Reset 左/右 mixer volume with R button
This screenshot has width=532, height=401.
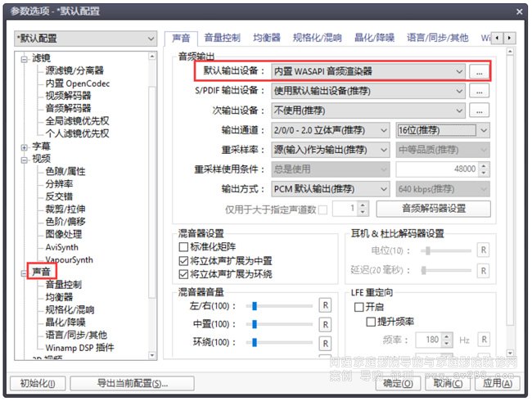[x=325, y=306]
